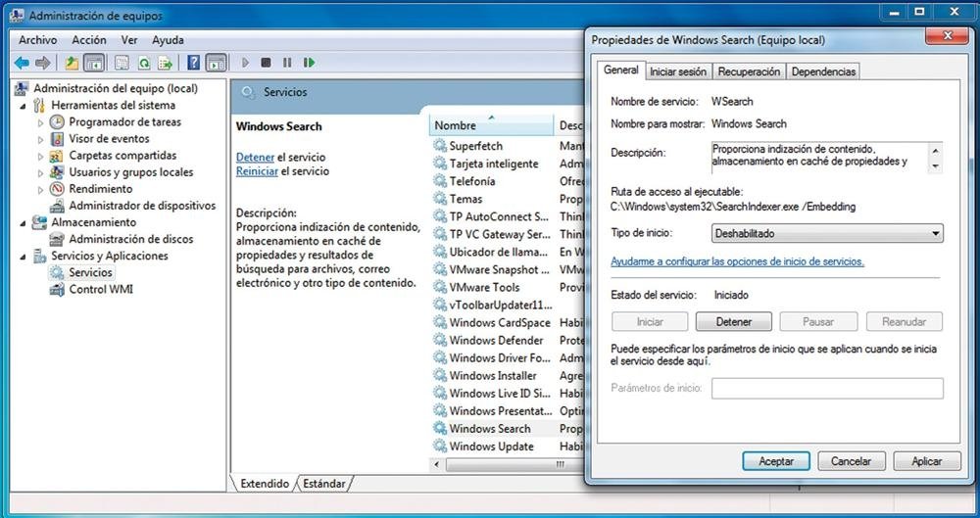The height and width of the screenshot is (518, 980).
Task: Click the Aceptar button
Action: 776,461
